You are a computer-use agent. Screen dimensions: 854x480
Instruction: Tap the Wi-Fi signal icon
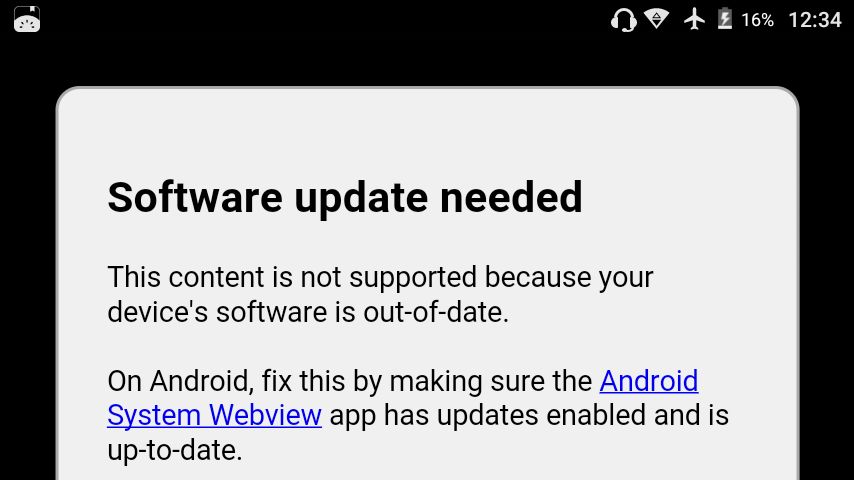(x=656, y=19)
